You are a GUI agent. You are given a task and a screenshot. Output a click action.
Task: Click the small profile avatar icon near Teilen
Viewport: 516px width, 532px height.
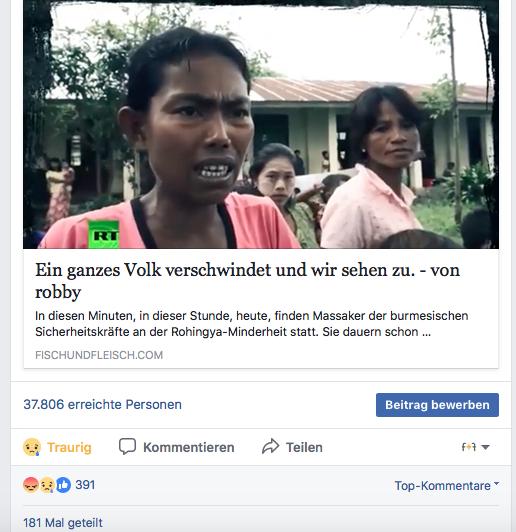pyautogui.click(x=469, y=447)
